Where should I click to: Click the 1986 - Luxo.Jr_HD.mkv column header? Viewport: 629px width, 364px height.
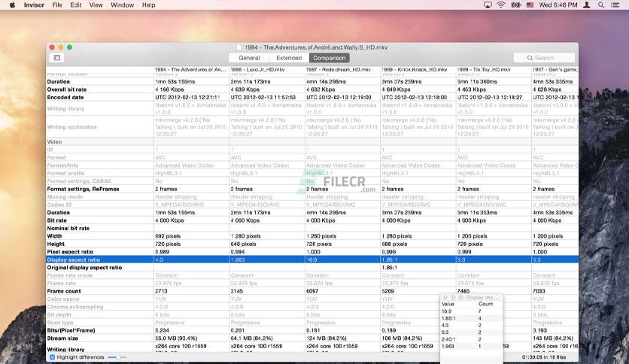point(266,69)
